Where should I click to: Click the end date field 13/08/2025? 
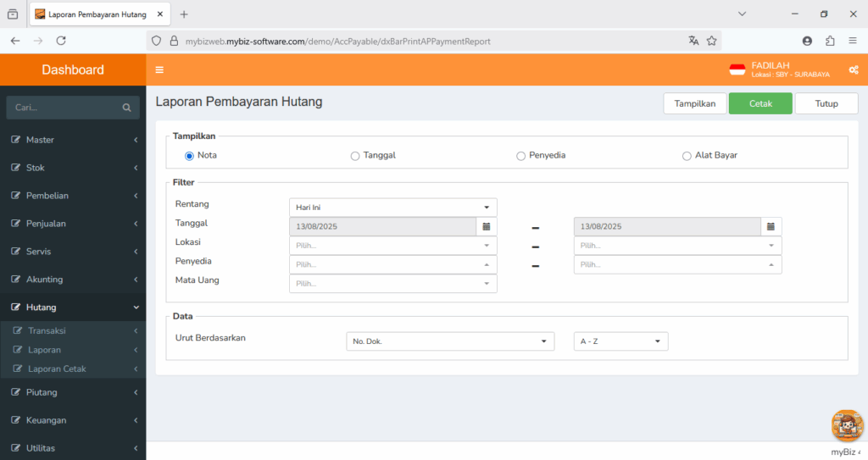click(x=667, y=226)
